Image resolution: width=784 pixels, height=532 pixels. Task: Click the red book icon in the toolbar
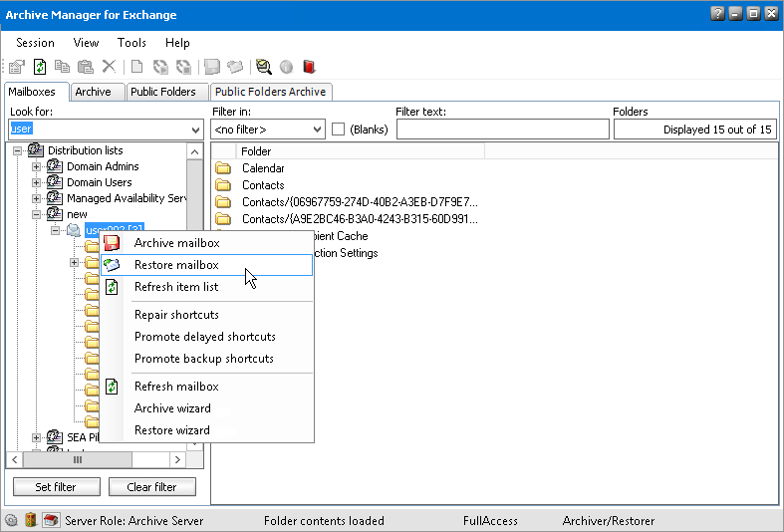coord(309,67)
